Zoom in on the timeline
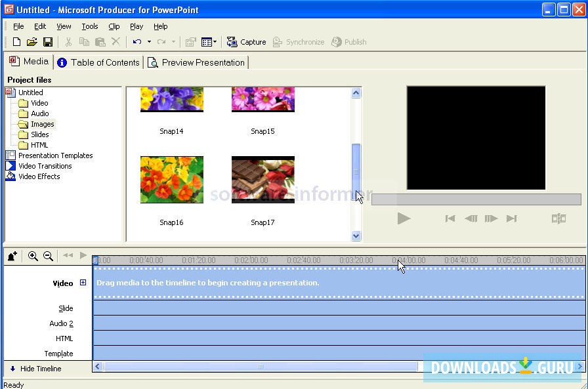This screenshot has width=588, height=389. coord(33,256)
